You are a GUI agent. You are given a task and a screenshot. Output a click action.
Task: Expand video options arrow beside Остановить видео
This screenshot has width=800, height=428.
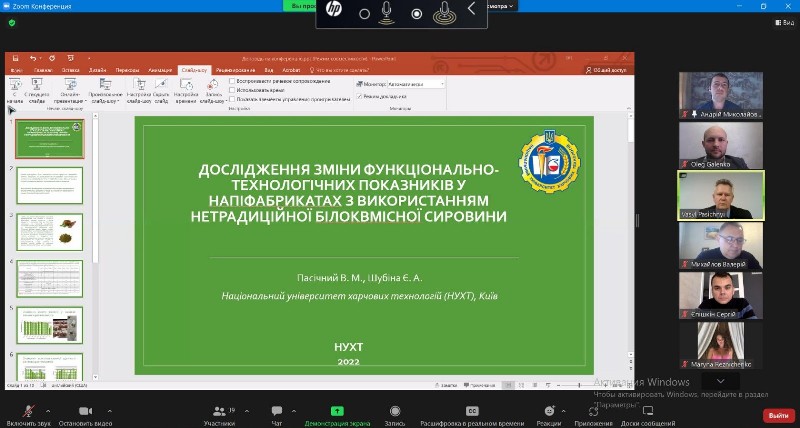pos(109,411)
